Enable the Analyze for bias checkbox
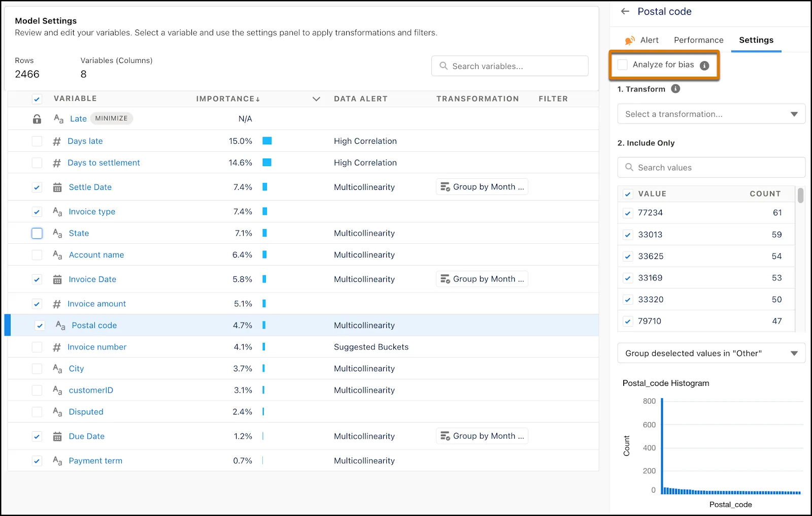The height and width of the screenshot is (516, 812). [x=623, y=64]
